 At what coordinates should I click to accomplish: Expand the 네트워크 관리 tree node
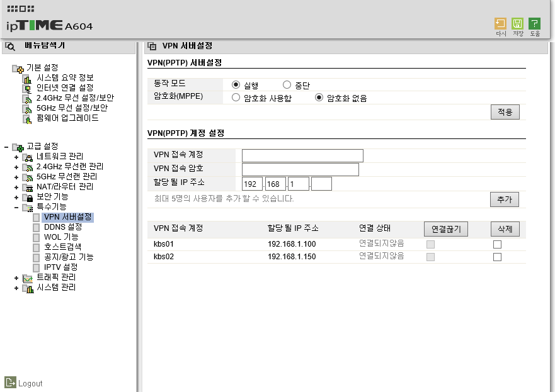tap(16, 157)
